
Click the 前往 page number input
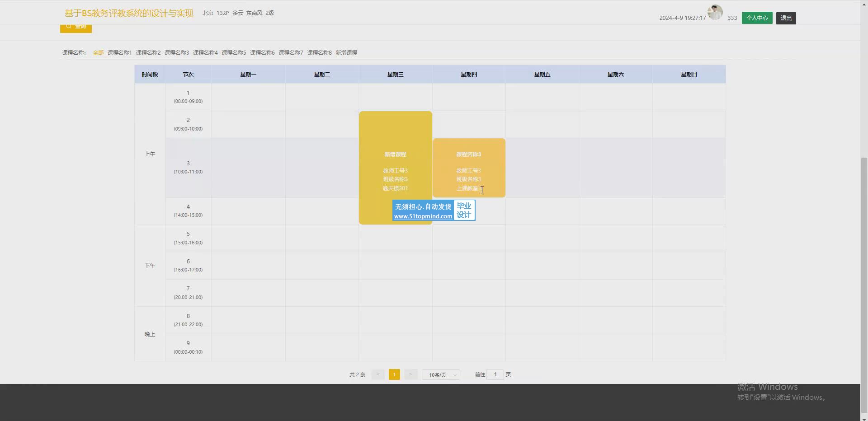click(x=495, y=374)
